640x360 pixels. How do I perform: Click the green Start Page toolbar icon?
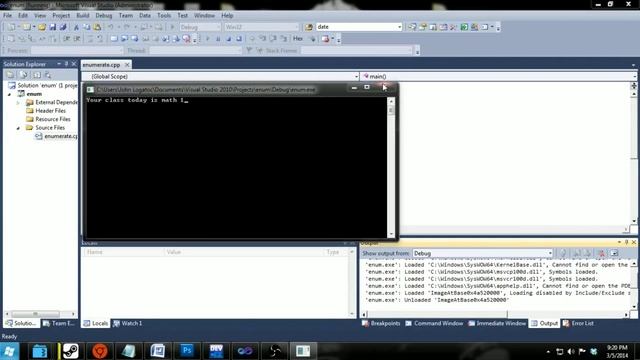(464, 27)
